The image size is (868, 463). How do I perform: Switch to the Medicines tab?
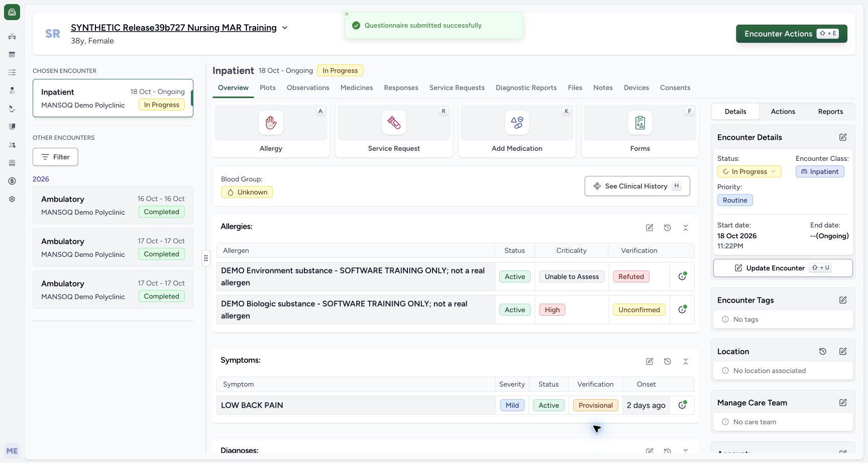357,87
